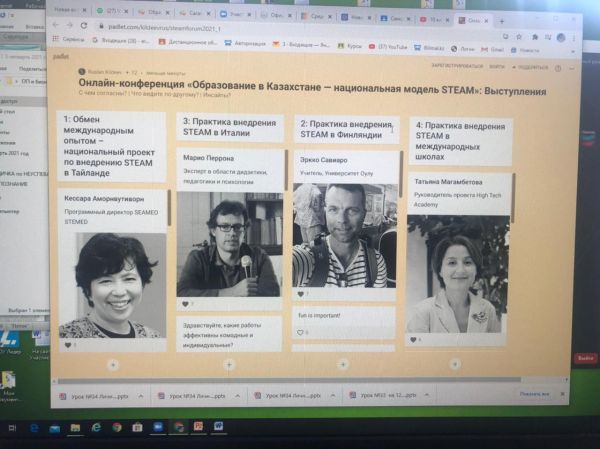This screenshot has width=600, height=449.
Task: Like the Кессара Аморнвутиворн post with heart
Action: [x=67, y=344]
